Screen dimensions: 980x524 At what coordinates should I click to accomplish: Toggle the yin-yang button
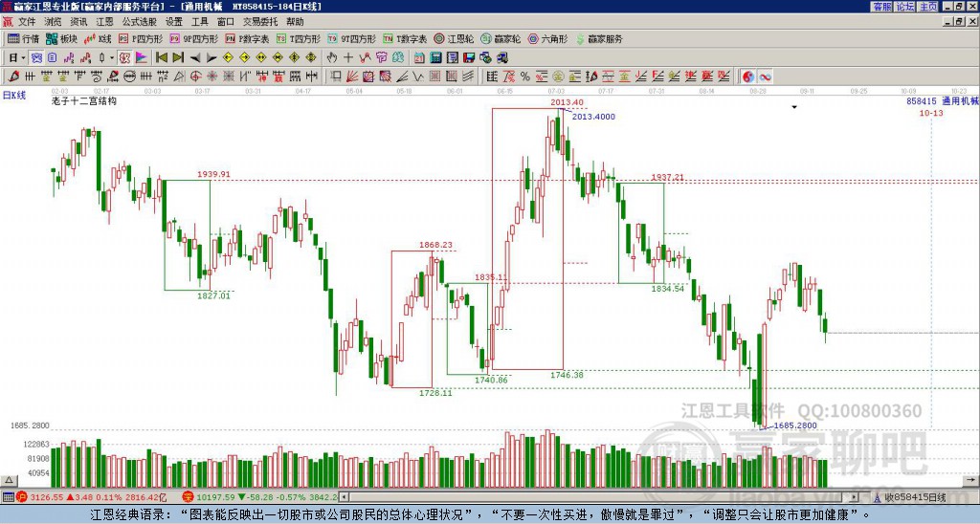pos(748,76)
